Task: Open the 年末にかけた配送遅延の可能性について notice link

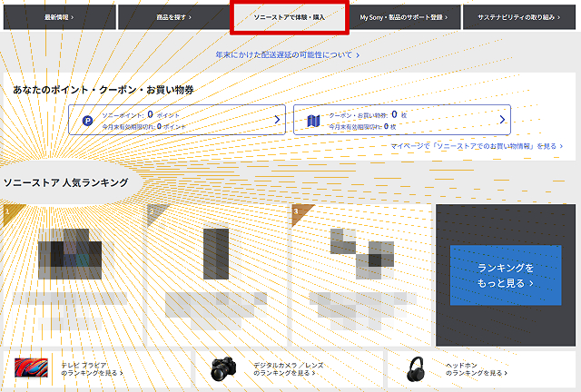Action: coord(288,54)
